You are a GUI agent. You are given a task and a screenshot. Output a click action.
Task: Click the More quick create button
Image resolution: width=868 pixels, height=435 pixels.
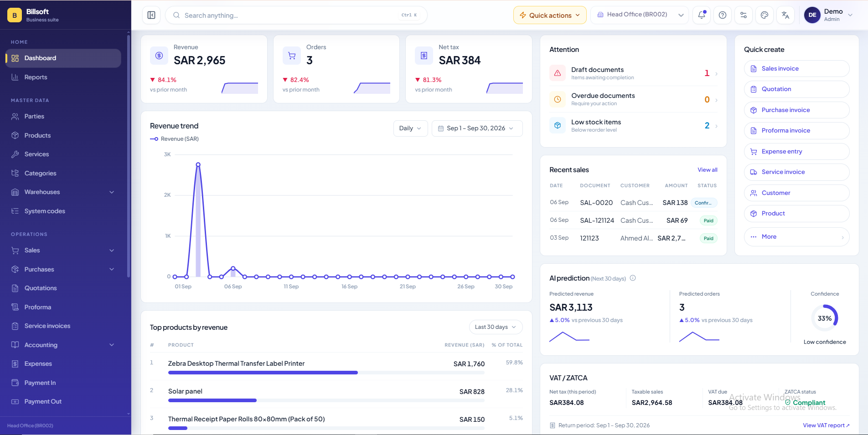tap(796, 237)
